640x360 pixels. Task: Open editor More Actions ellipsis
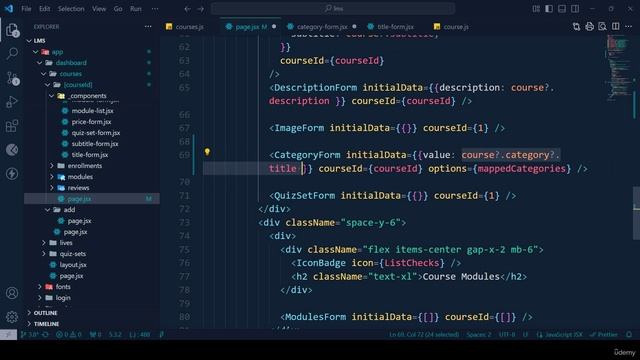(628, 27)
